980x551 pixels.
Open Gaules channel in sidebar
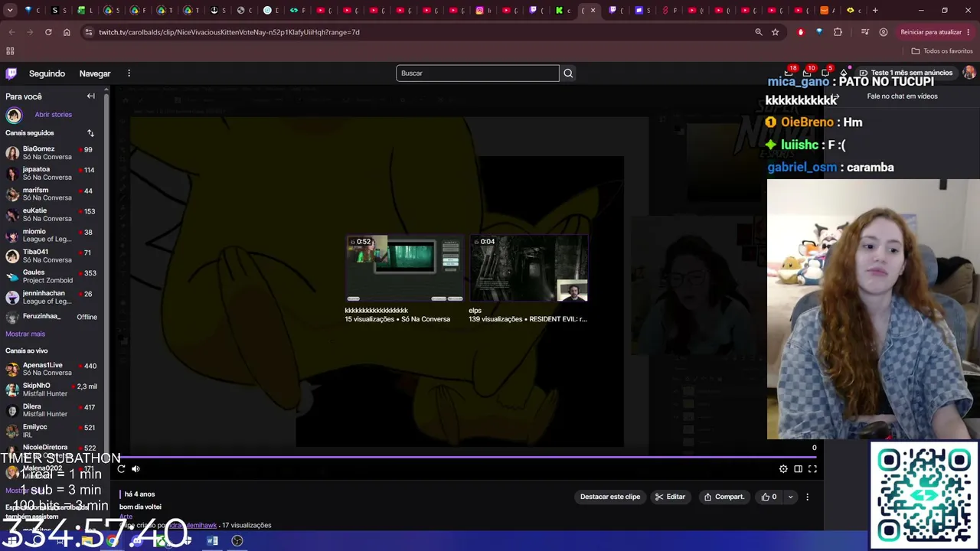52,277
